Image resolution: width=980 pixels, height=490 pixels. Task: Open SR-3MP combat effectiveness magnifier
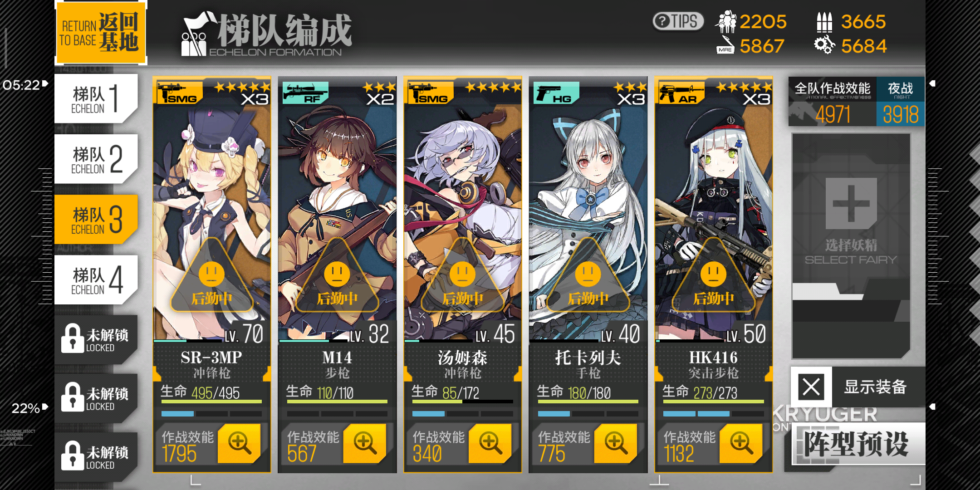point(239,443)
